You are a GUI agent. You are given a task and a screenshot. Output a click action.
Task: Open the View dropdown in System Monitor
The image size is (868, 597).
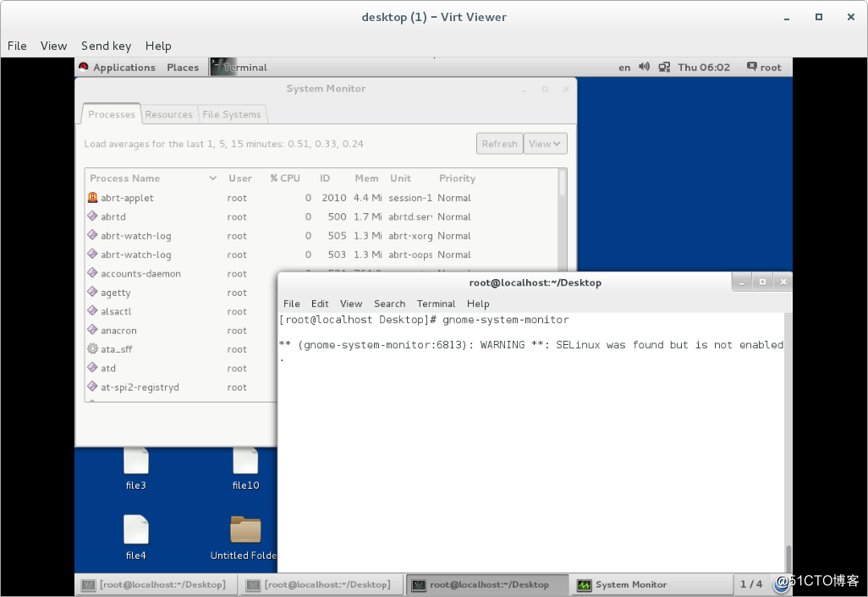pos(545,144)
